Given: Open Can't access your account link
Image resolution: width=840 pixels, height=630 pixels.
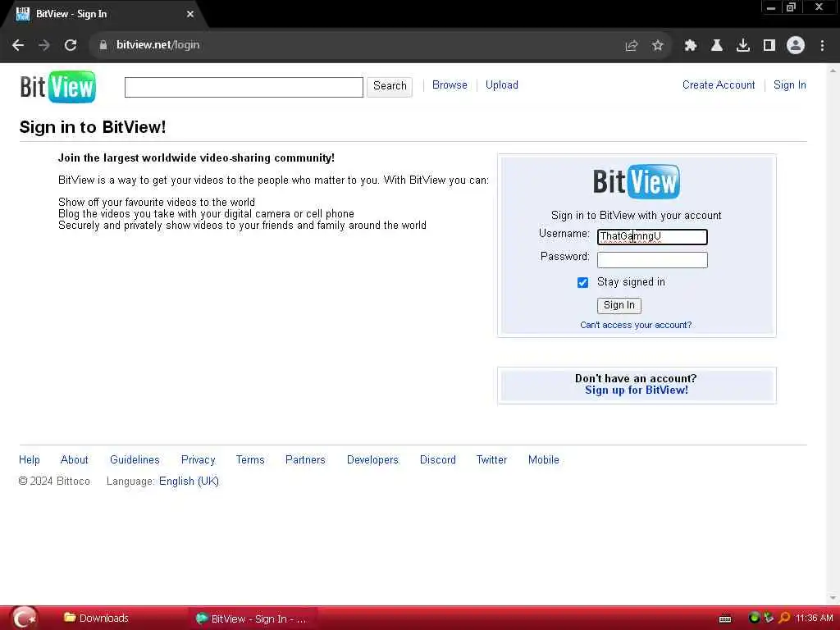Looking at the screenshot, I should click(x=636, y=325).
